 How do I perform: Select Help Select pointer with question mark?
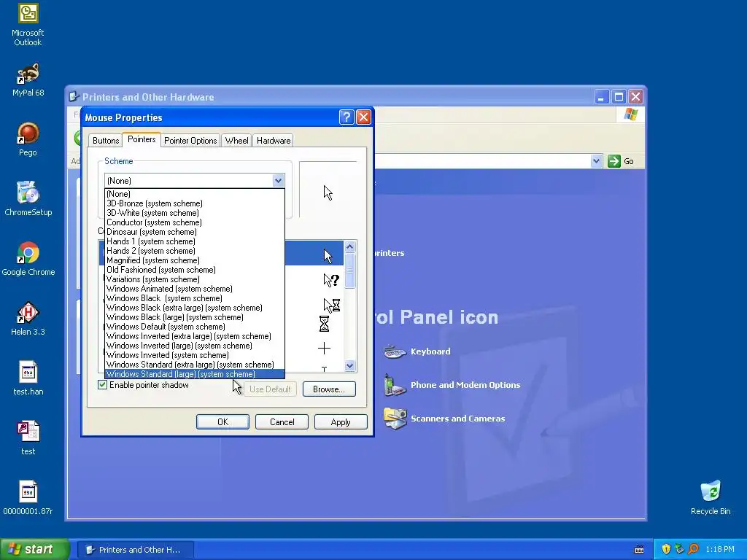[330, 280]
